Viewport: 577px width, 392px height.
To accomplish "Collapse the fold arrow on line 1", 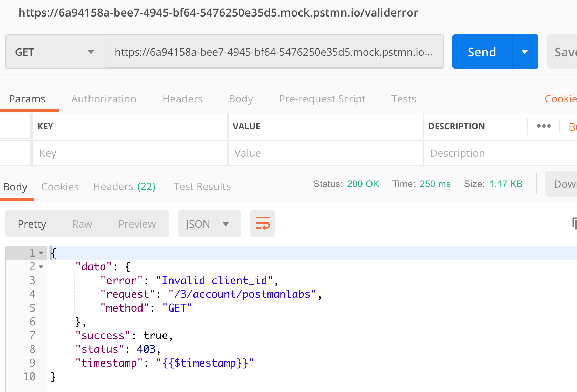I will click(41, 253).
